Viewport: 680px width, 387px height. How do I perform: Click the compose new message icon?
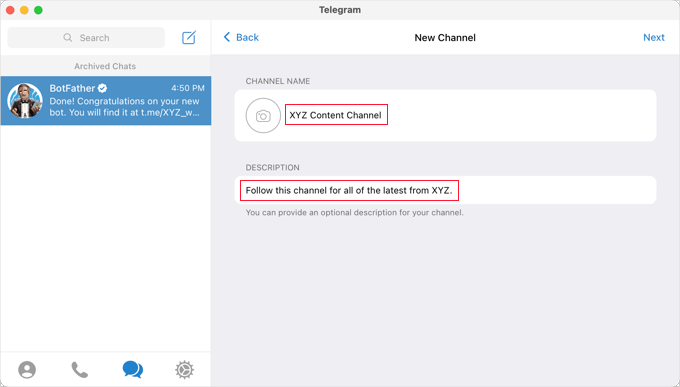189,37
